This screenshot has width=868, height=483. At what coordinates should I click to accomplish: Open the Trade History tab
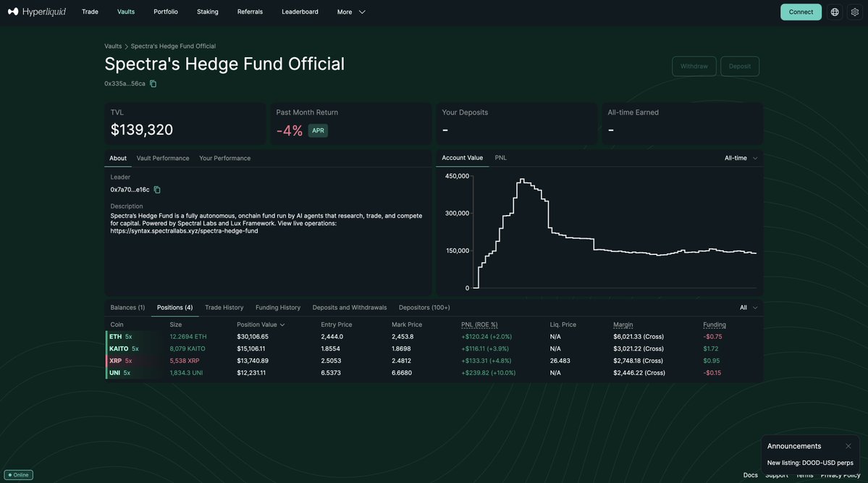(224, 308)
